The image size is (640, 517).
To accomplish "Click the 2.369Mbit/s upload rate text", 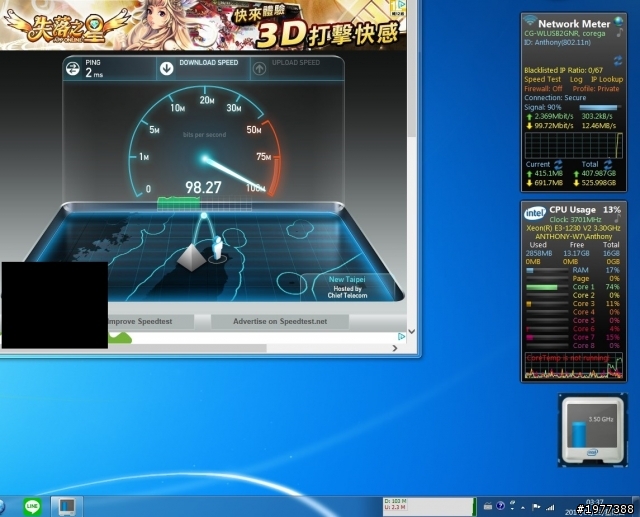I will 553,116.
